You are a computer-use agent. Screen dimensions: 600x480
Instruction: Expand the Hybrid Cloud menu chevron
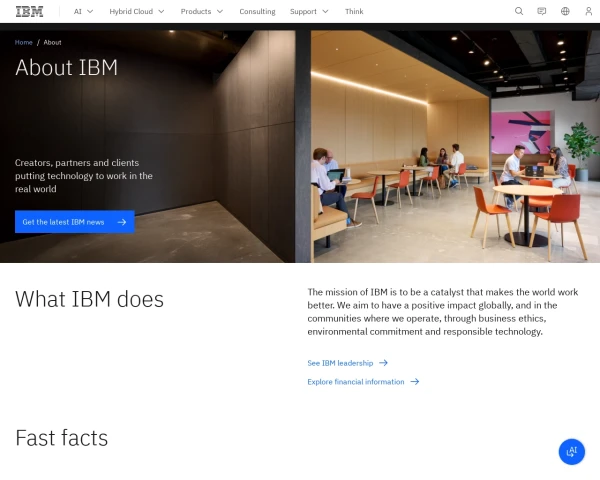tap(161, 11)
